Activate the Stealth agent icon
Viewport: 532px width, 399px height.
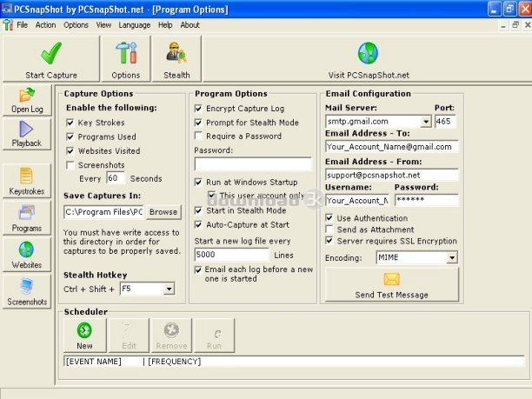pyautogui.click(x=176, y=59)
